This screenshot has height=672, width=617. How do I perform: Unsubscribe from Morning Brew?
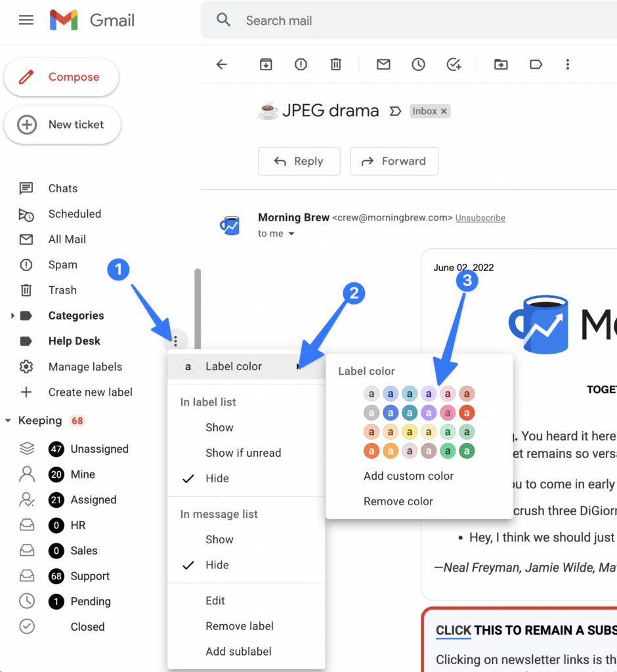pyautogui.click(x=480, y=218)
